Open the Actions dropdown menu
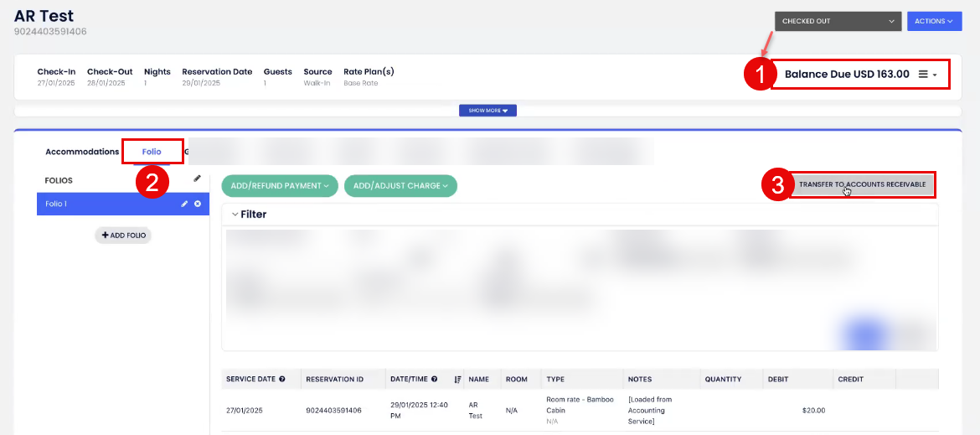 [x=933, y=22]
